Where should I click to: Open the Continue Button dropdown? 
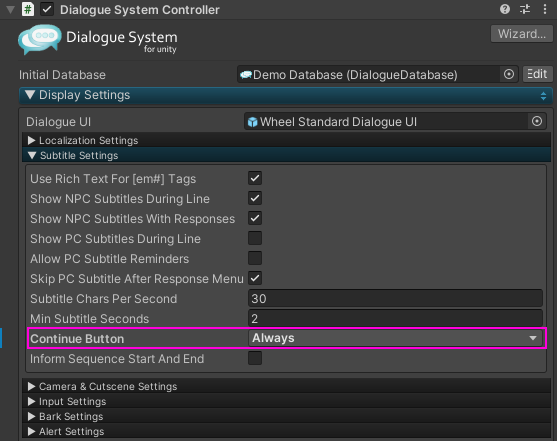pyautogui.click(x=395, y=338)
